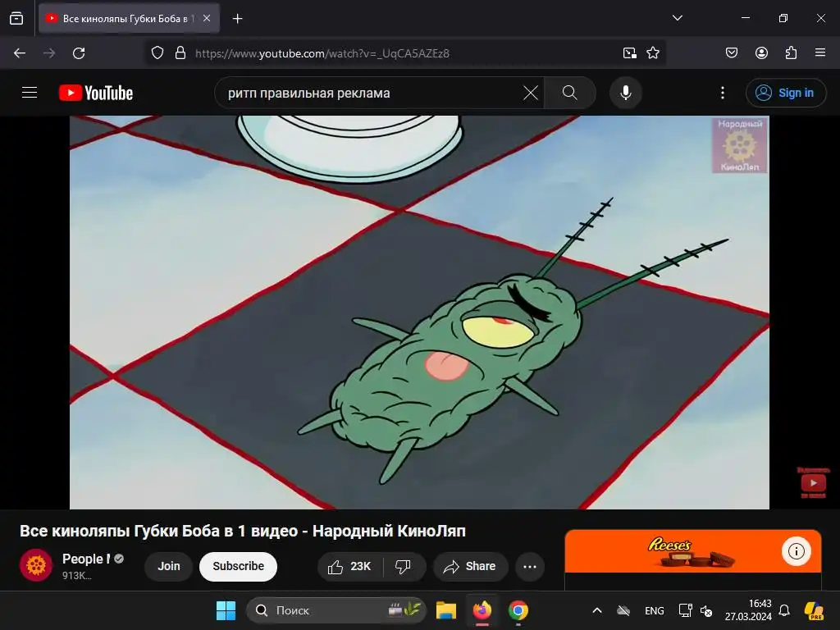Click the YouTube search box text
The image size is (840, 630).
[309, 94]
